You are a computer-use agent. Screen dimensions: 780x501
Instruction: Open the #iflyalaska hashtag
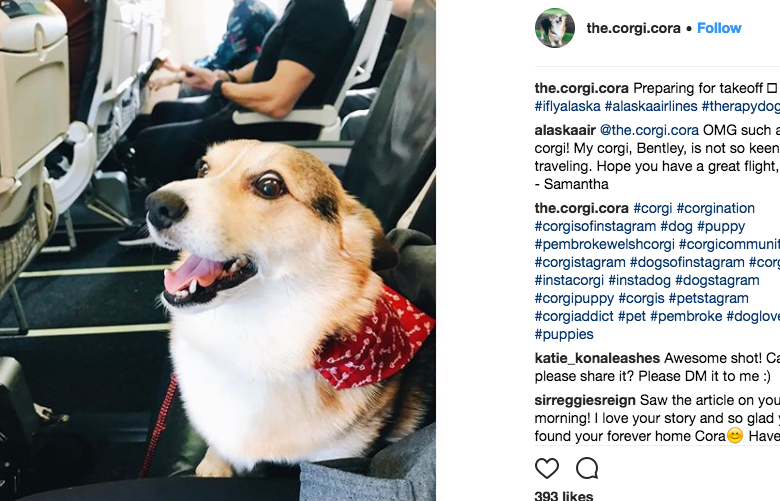pyautogui.click(x=568, y=106)
